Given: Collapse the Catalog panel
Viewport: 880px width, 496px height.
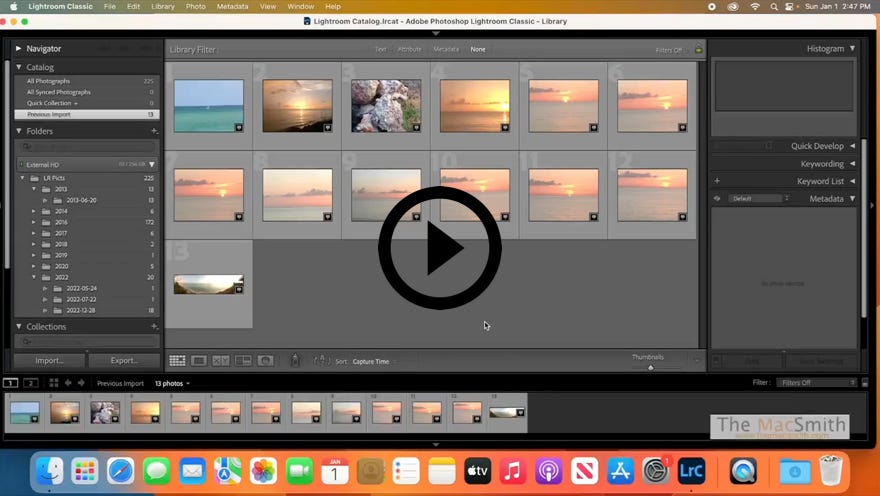Looking at the screenshot, I should (19, 67).
